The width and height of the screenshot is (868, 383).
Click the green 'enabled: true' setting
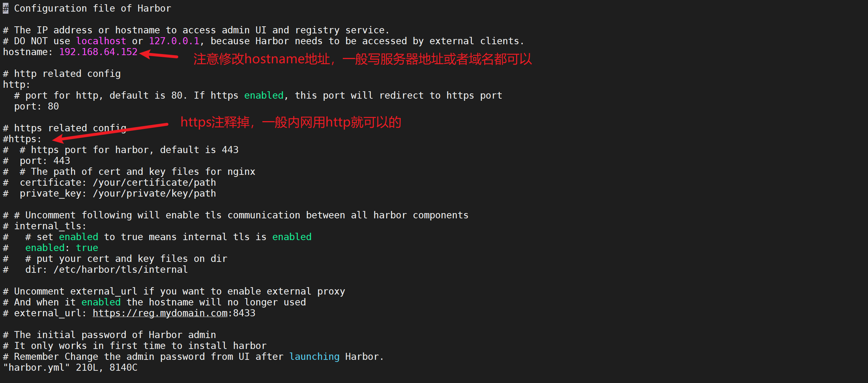click(62, 248)
